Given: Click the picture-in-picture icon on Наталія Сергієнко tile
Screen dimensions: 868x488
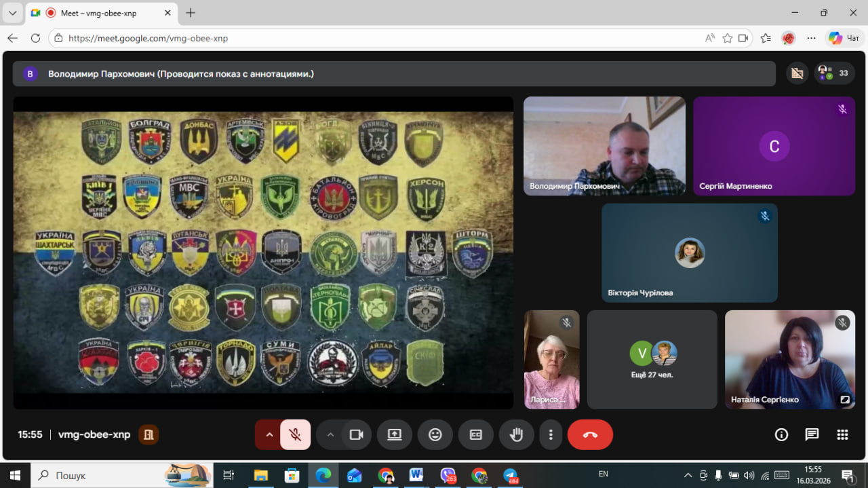Looking at the screenshot, I should point(845,400).
